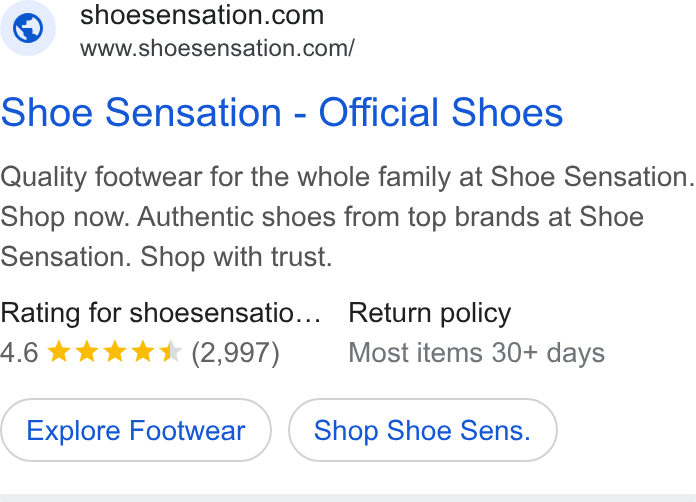Click the half-filled fifth rating star

tap(171, 351)
